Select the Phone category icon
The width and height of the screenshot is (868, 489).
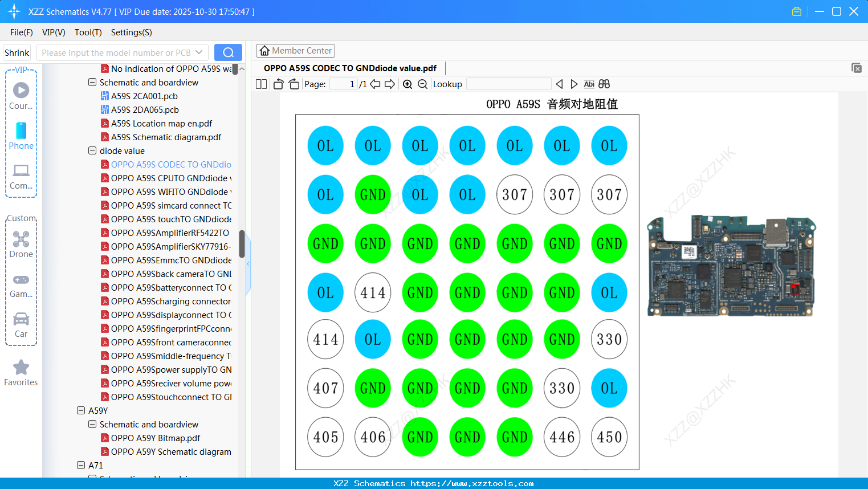point(21,136)
